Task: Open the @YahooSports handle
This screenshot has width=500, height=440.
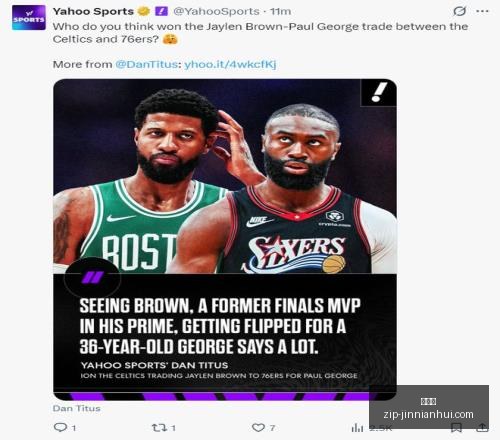Action: (x=216, y=11)
